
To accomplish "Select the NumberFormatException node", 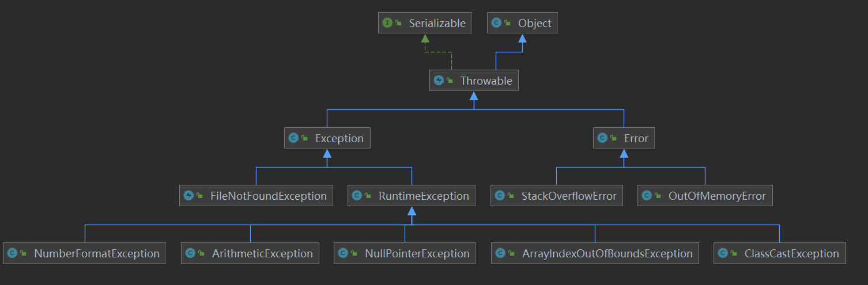I will coord(96,253).
